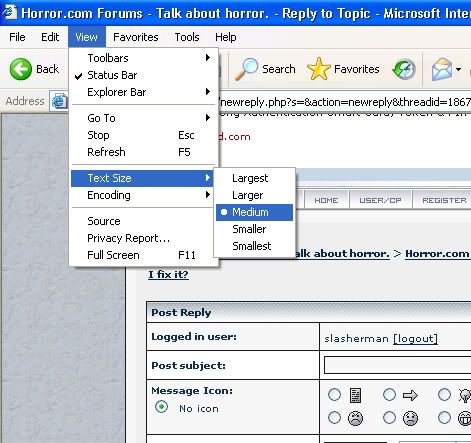Select radio button beside lightbulb icon
This screenshot has height=443, width=471.
444,395
